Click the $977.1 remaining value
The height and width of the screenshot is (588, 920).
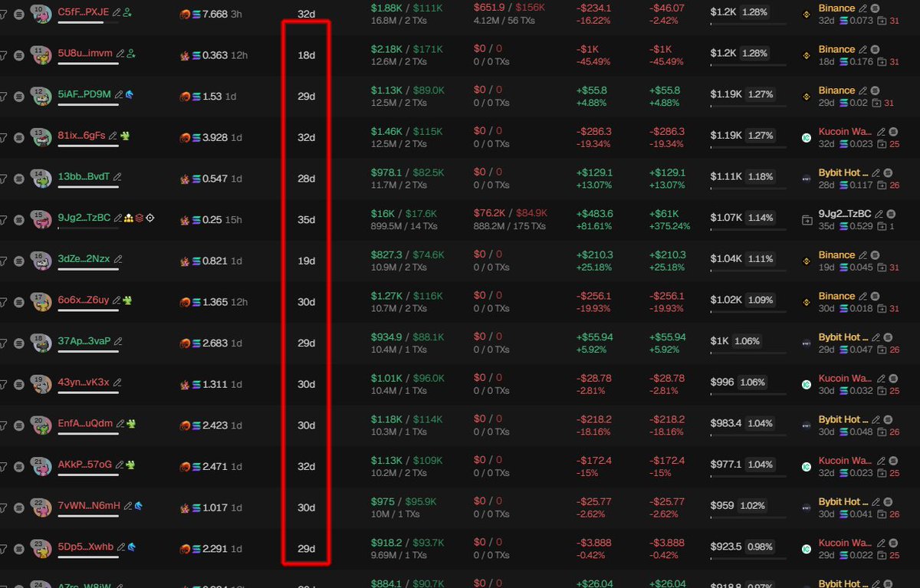point(727,465)
